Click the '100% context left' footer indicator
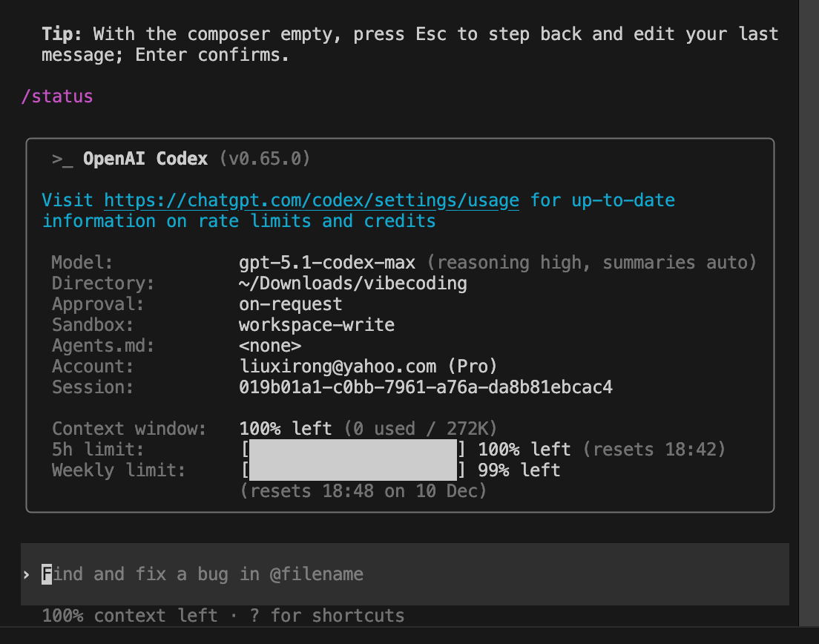Viewport: 819px width, 644px height. [x=130, y=616]
